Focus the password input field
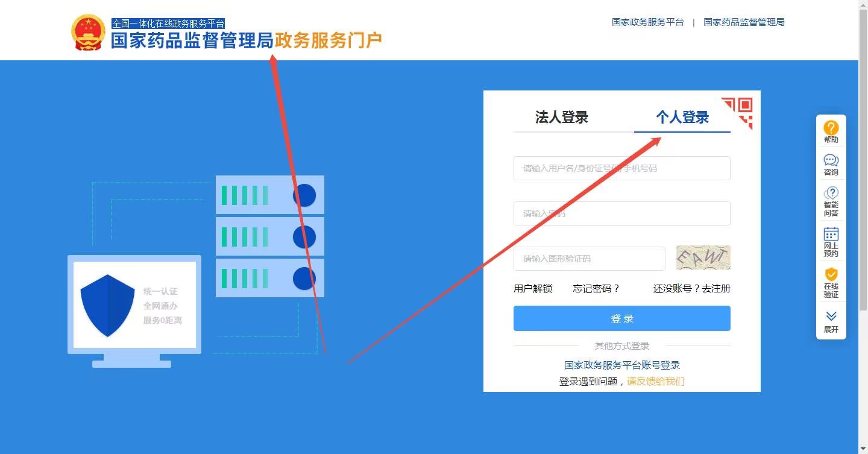868x454 pixels. 622,213
